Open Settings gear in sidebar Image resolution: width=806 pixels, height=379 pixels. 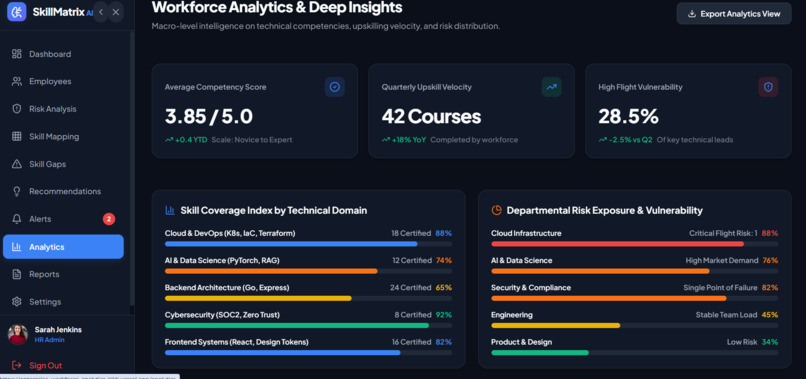(x=17, y=301)
